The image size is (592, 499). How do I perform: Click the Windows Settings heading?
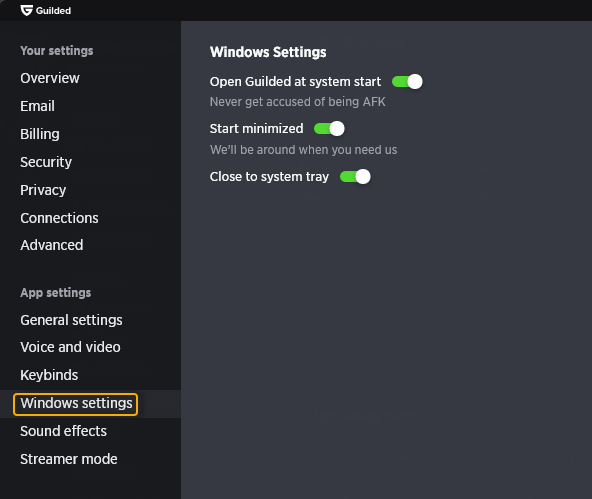coord(268,52)
